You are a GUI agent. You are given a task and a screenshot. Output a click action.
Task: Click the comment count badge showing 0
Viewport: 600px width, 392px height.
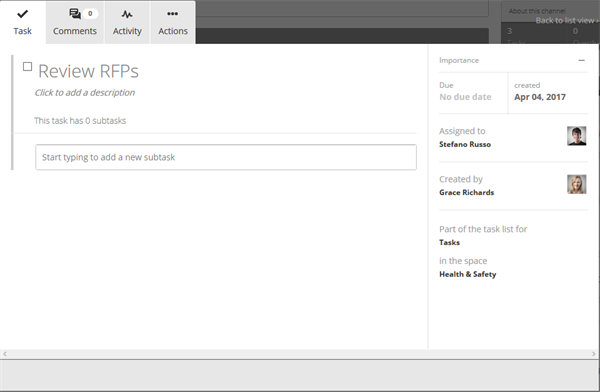pyautogui.click(x=90, y=13)
